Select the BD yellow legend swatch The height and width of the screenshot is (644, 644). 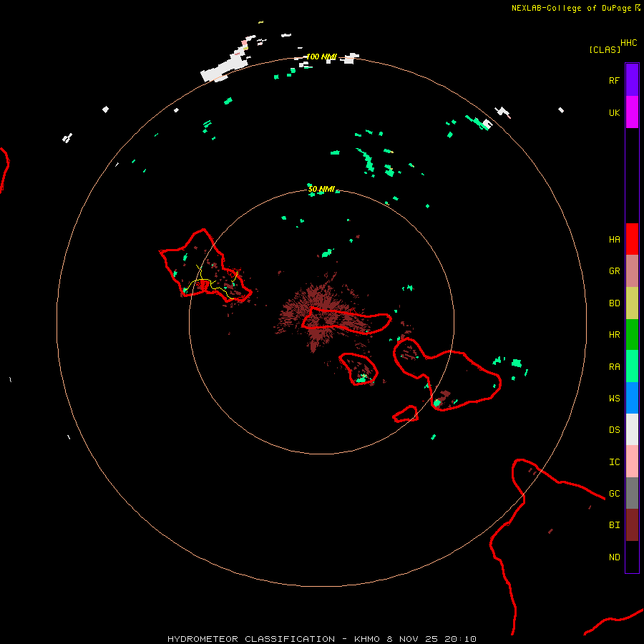point(632,303)
